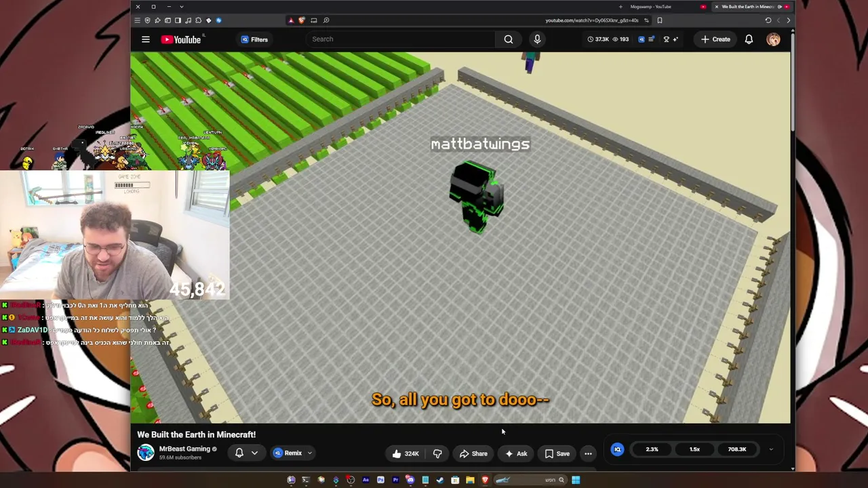The width and height of the screenshot is (868, 488).
Task: Open the browser hamburger menu
Action: tap(137, 20)
